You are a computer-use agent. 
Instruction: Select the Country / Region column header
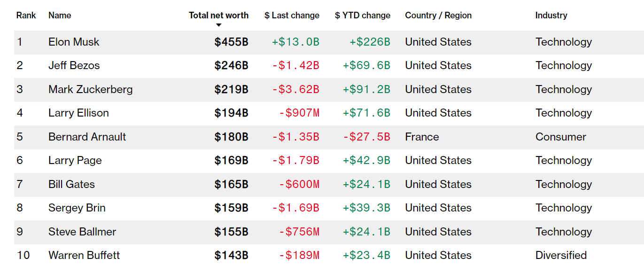point(438,15)
